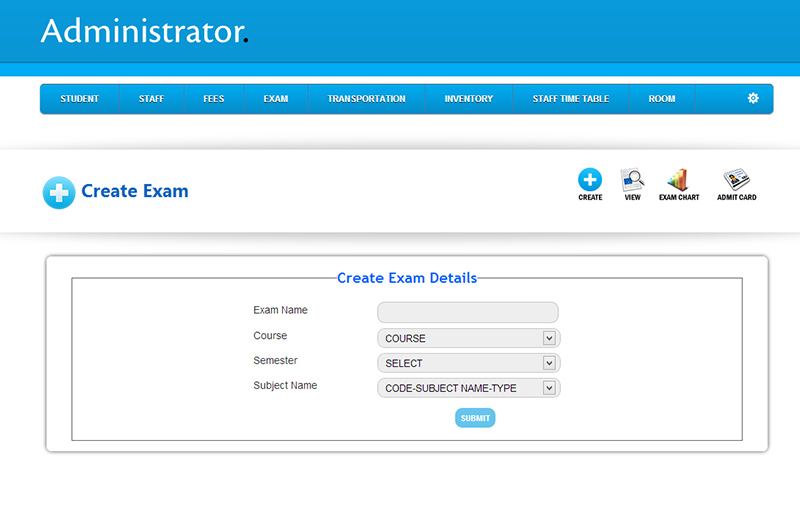Viewport: 800px width, 528px height.
Task: Click the Administrator header title
Action: 142,31
